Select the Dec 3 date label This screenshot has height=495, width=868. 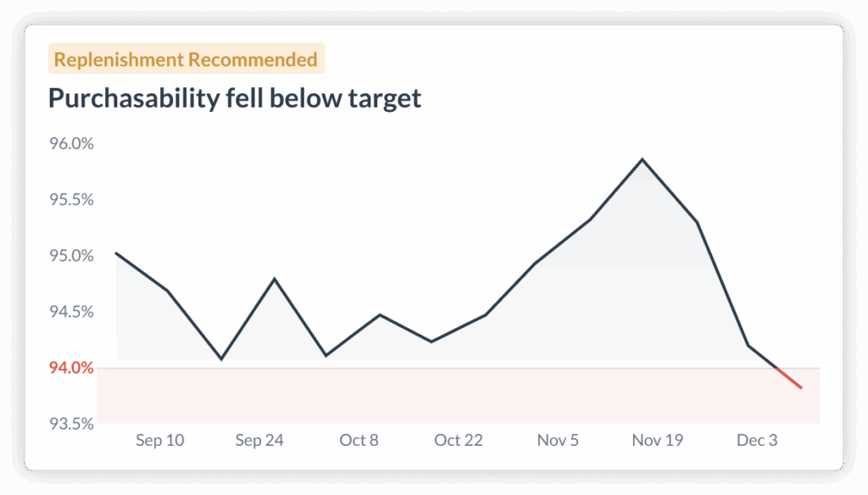(x=756, y=440)
